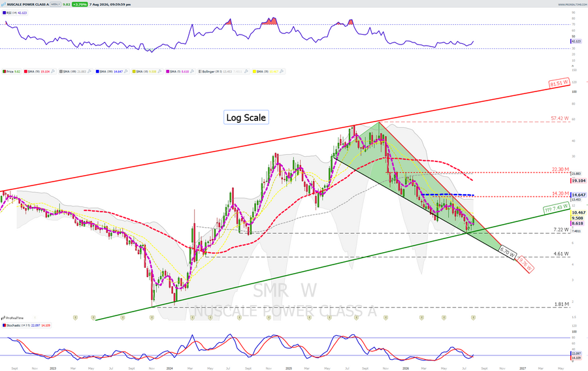
Task: Expand the SMA 10 indicator options
Action: pyautogui.click(x=159, y=71)
